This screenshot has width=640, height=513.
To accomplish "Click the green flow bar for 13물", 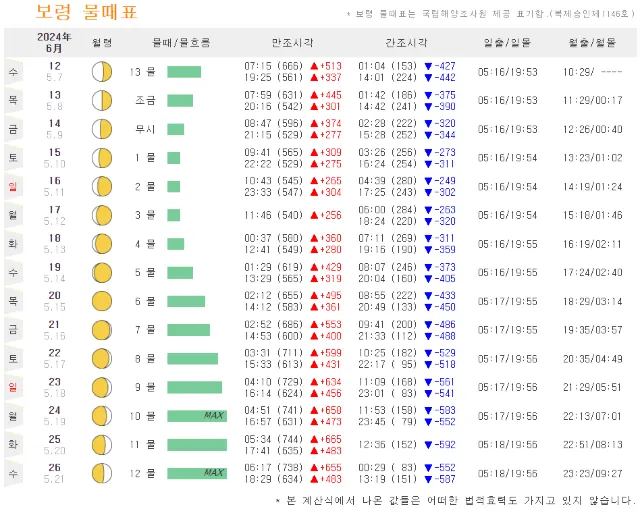I will point(184,72).
